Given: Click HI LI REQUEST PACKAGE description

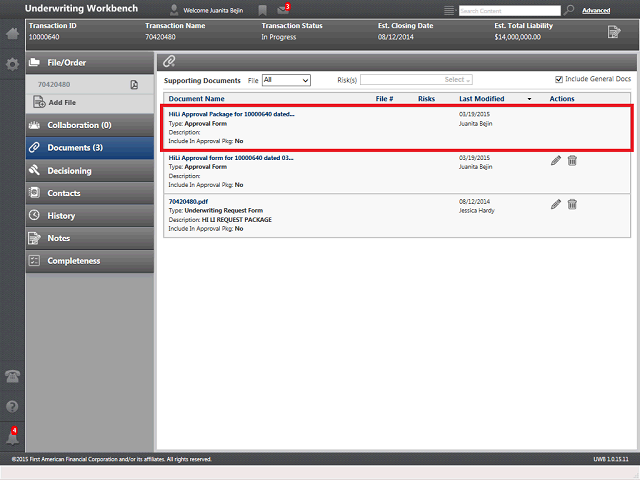Looking at the screenshot, I should (237, 220).
